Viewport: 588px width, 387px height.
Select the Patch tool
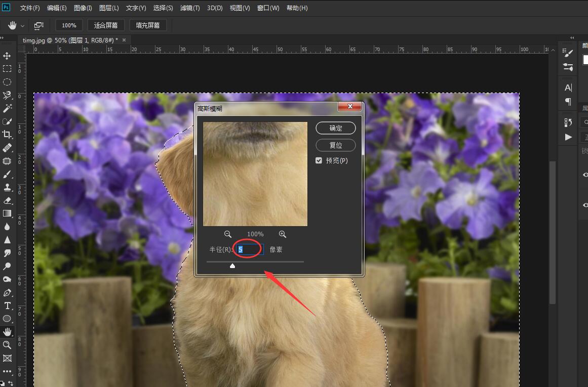7,161
